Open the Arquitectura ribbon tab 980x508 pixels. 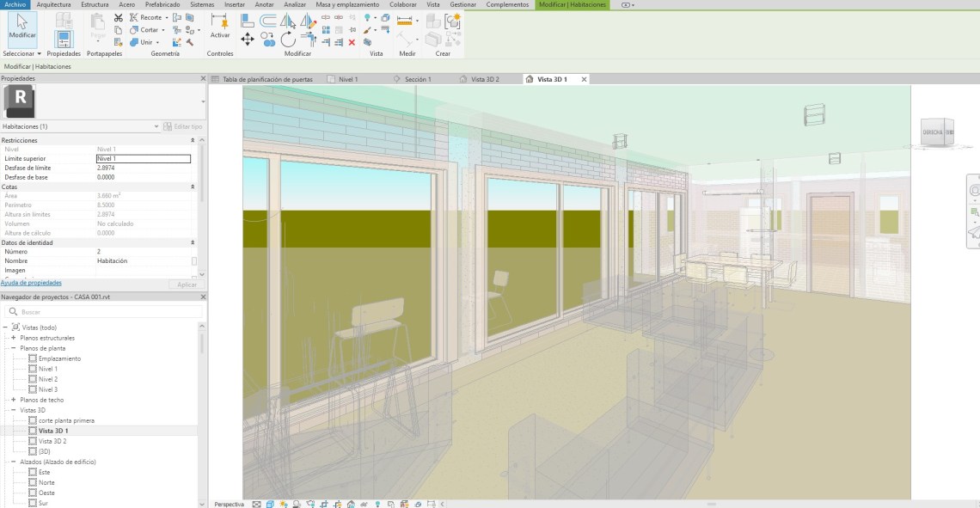53,4
